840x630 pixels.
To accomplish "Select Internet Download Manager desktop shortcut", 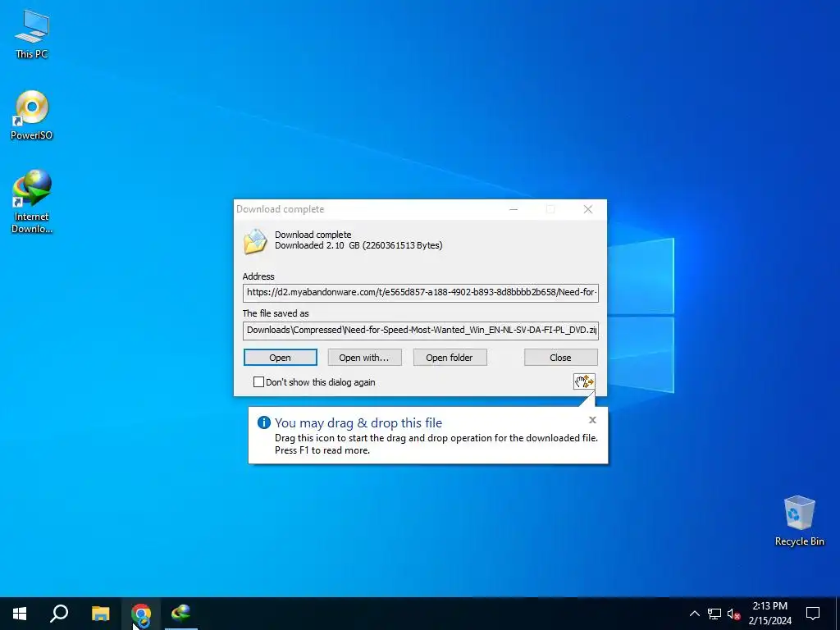I will pos(32,202).
